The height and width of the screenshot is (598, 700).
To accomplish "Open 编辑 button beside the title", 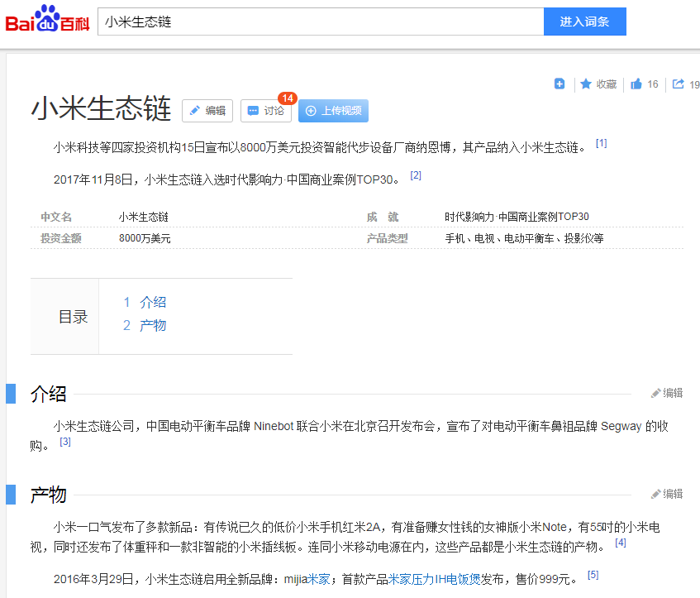I will click(207, 110).
